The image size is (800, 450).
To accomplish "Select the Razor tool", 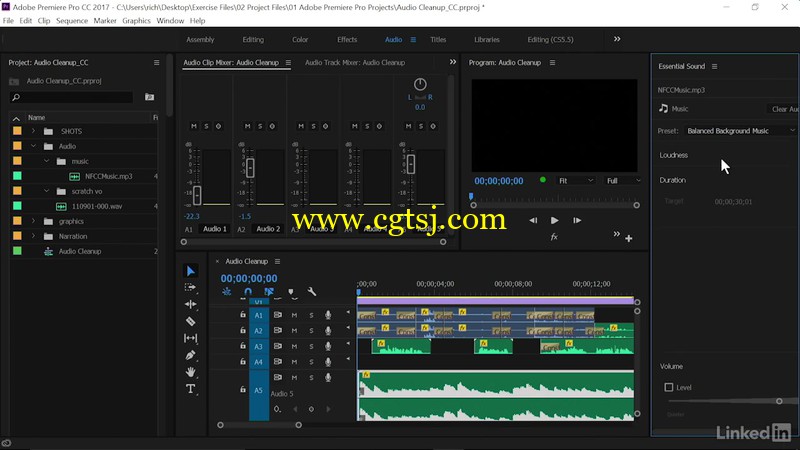I will (190, 321).
